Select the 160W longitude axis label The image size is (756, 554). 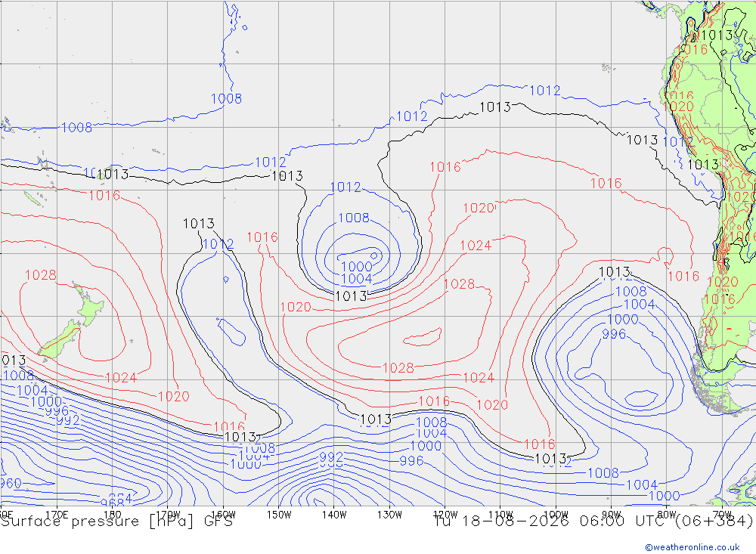coord(223,515)
